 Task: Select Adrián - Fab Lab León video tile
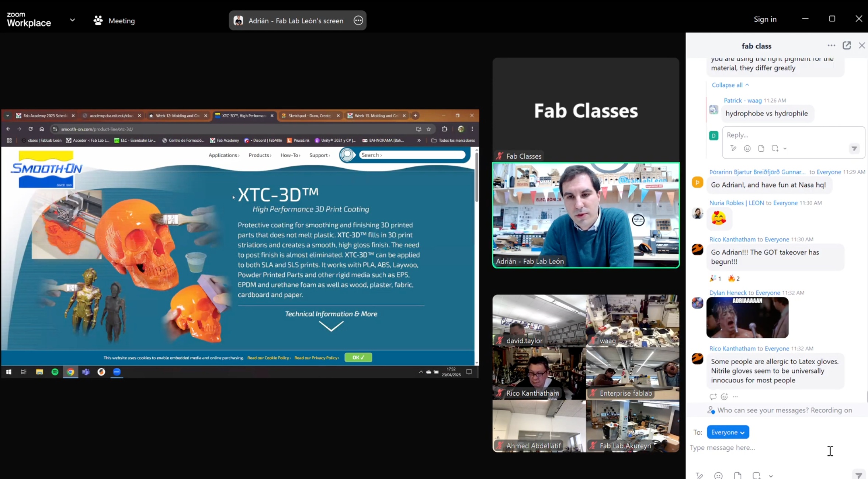click(586, 215)
